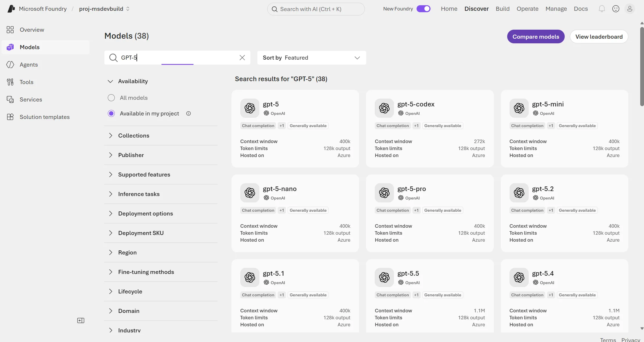Viewport: 644px width, 342px height.
Task: Click the Terms link in footer
Action: tap(608, 340)
